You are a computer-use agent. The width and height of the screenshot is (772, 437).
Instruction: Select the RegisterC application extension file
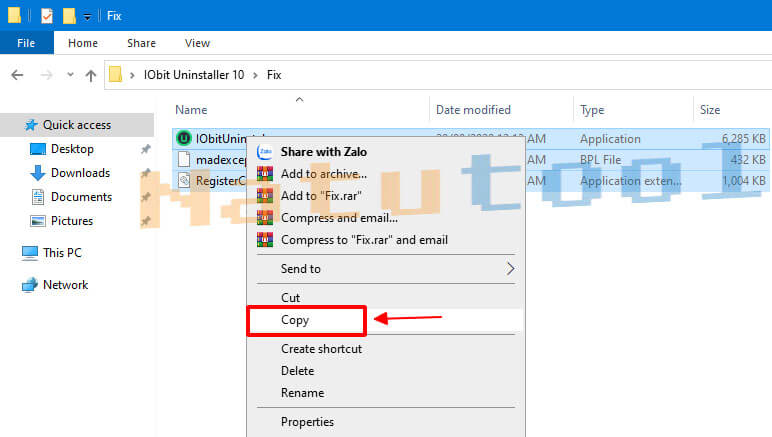(221, 181)
